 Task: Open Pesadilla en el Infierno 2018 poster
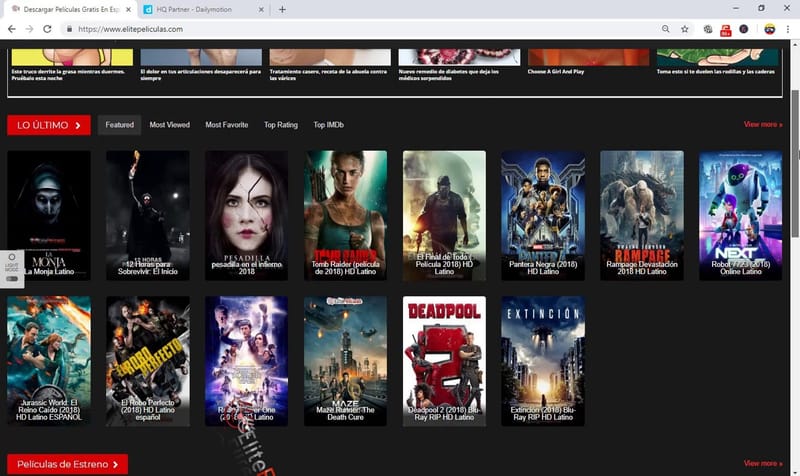[x=246, y=215]
